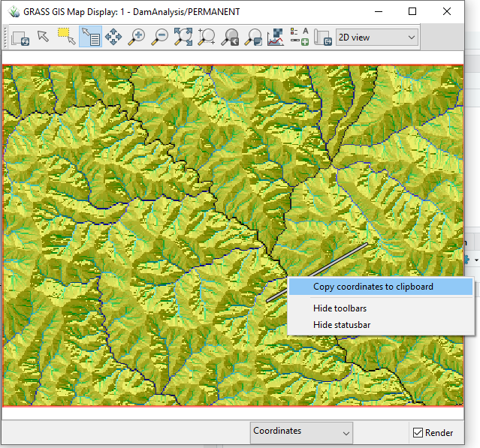Select the Zoom in magnifier
The image size is (480, 448).
click(x=137, y=37)
